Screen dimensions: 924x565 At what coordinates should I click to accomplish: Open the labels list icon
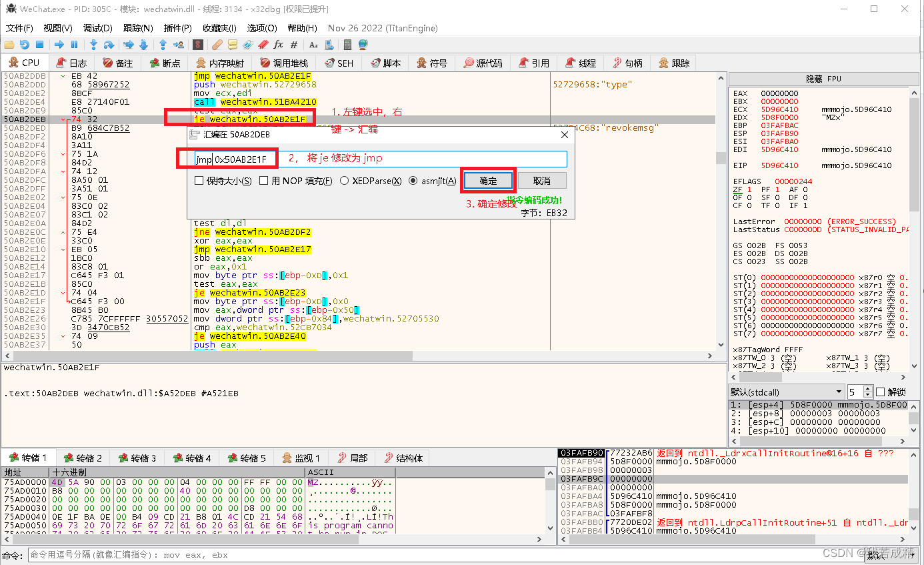point(248,45)
